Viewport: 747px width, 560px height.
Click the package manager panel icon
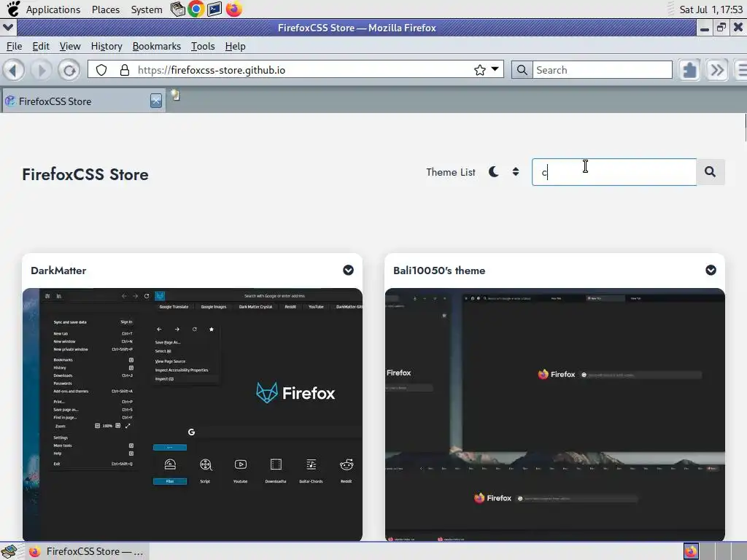coord(177,9)
